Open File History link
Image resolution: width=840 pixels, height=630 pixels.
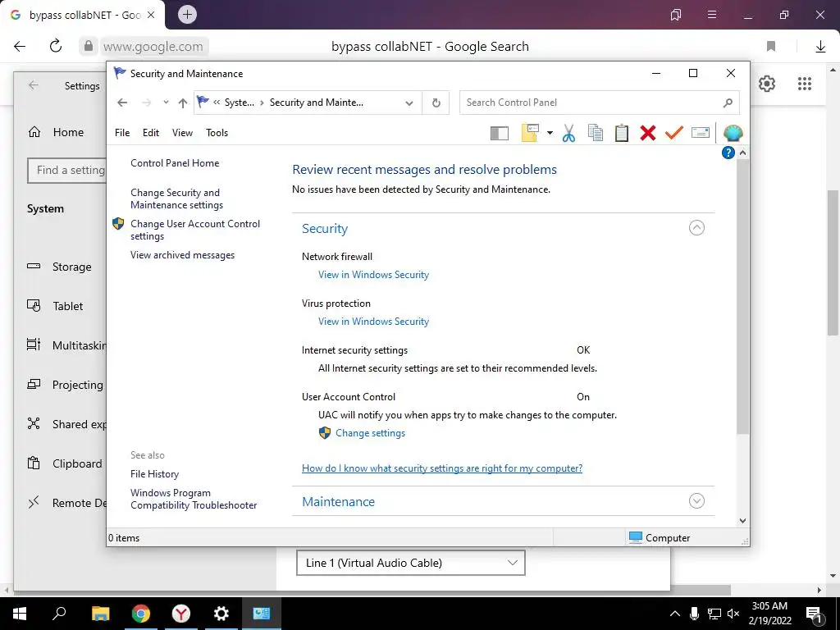click(x=154, y=474)
